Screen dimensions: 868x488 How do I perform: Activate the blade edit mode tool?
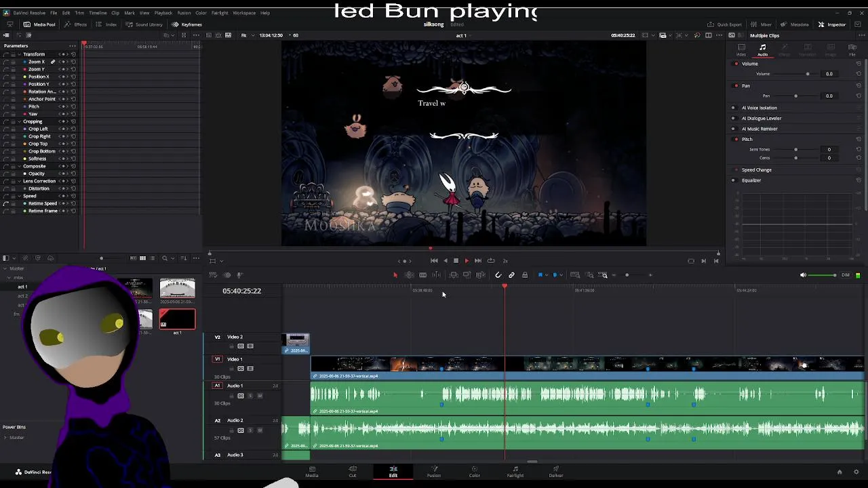(x=422, y=275)
